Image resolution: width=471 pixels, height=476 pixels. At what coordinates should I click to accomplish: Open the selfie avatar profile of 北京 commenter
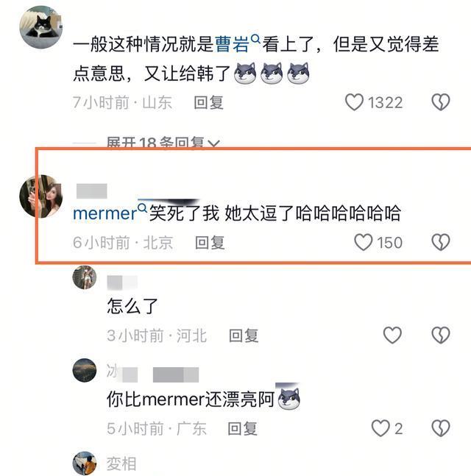point(41,196)
